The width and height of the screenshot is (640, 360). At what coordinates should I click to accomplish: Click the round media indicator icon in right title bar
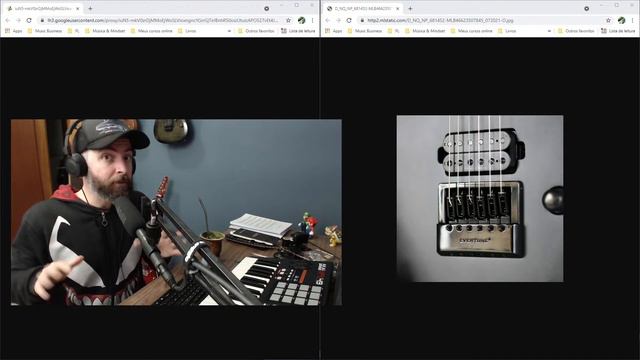tap(587, 8)
